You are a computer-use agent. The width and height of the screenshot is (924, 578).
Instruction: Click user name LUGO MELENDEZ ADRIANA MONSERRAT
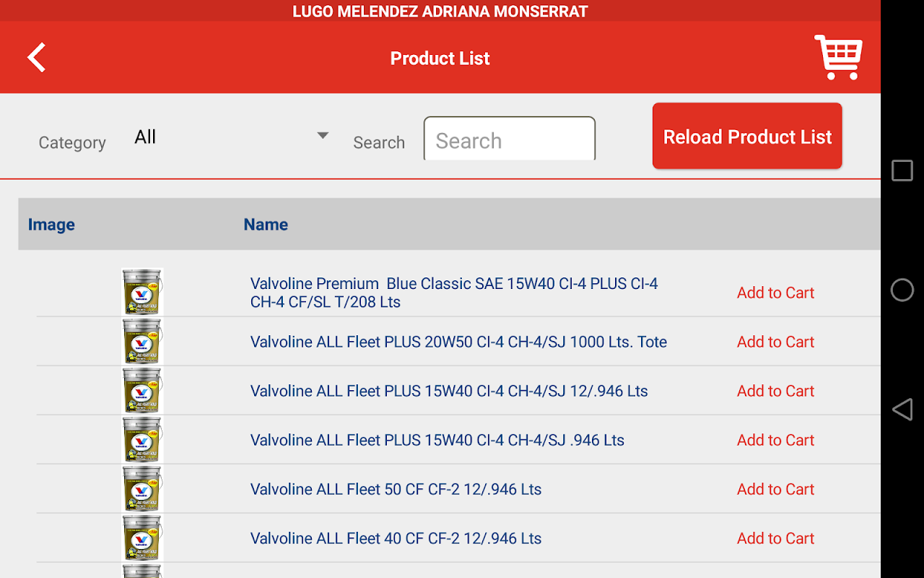(440, 11)
